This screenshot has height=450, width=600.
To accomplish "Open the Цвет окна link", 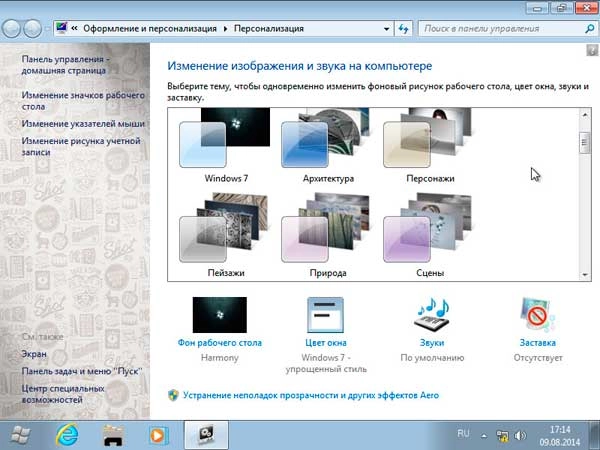I will 326,343.
